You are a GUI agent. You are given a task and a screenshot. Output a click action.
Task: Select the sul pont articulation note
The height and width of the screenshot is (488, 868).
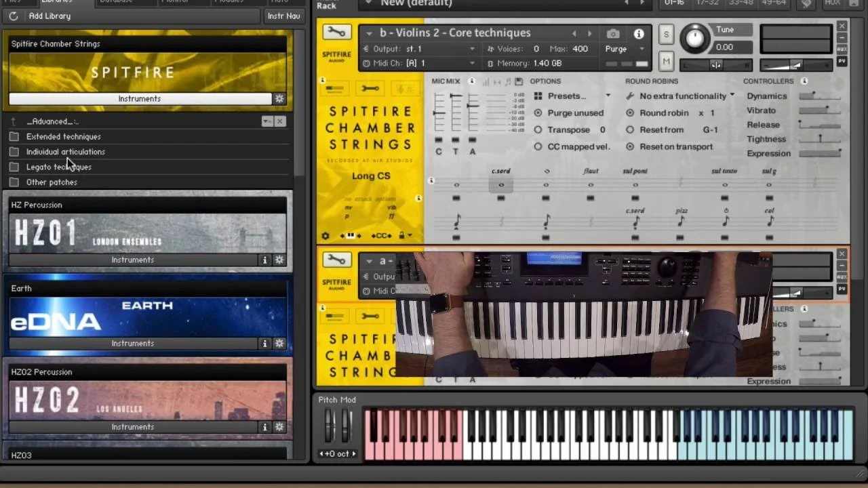click(x=635, y=184)
